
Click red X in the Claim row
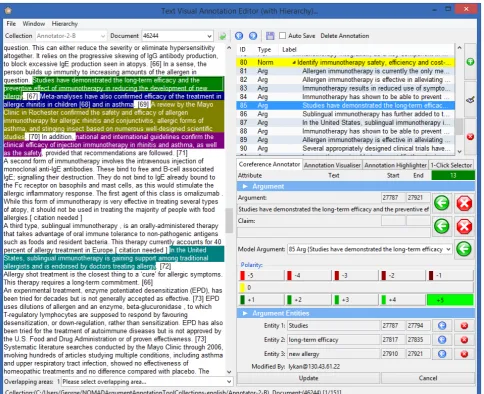[x=464, y=226]
